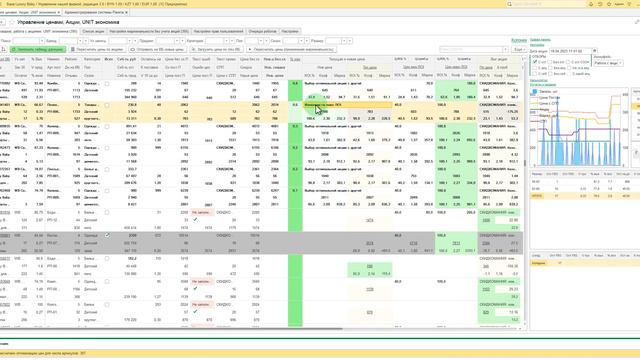Click Загрузить цены button

click(216, 49)
